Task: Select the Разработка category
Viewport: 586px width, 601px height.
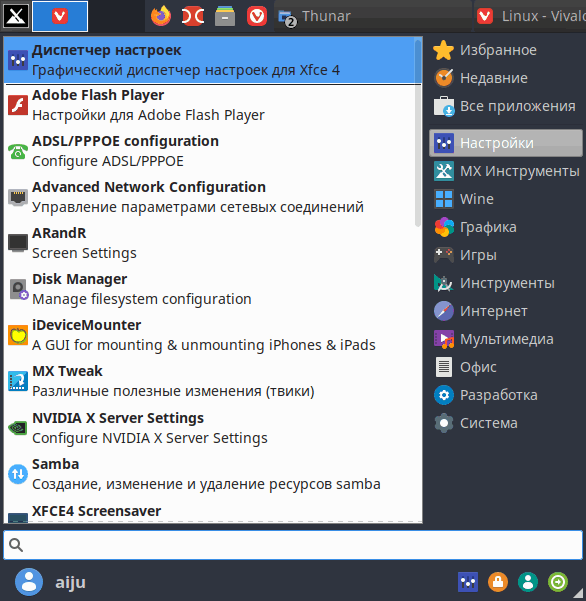Action: point(506,395)
